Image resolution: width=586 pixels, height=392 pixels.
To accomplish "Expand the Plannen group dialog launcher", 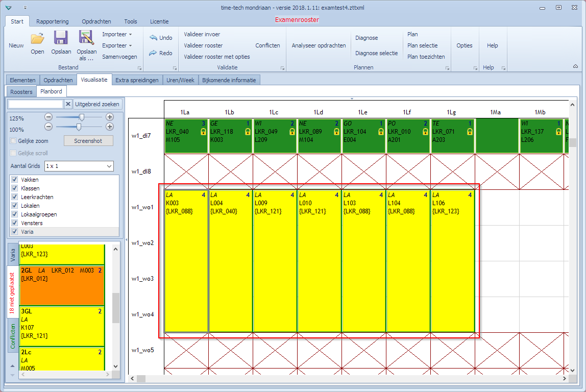I will 447,68.
